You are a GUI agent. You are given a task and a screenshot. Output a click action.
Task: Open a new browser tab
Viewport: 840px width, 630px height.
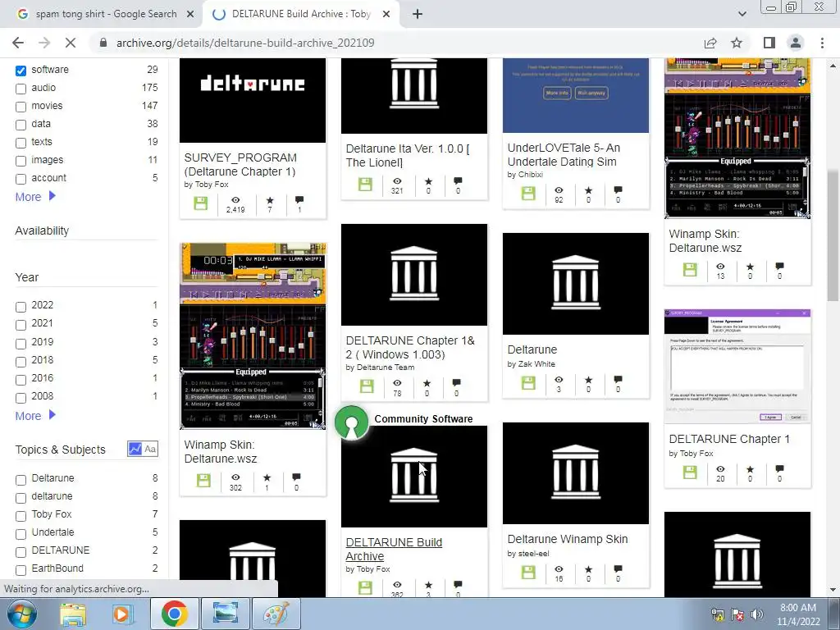[418, 14]
